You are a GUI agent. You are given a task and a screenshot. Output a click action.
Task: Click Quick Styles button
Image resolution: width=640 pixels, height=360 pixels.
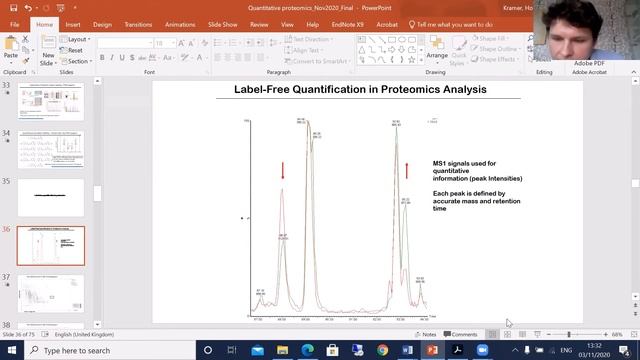pos(458,51)
